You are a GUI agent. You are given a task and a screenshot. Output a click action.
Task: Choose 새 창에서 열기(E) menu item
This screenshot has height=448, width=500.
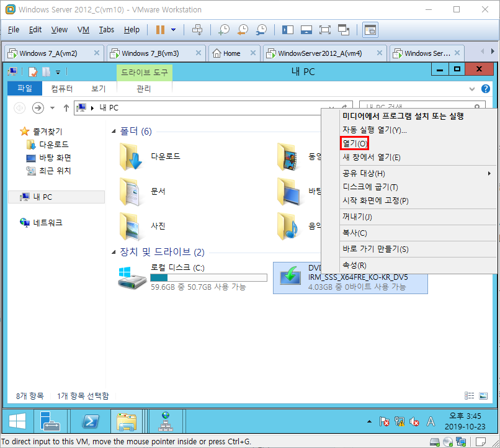371,157
